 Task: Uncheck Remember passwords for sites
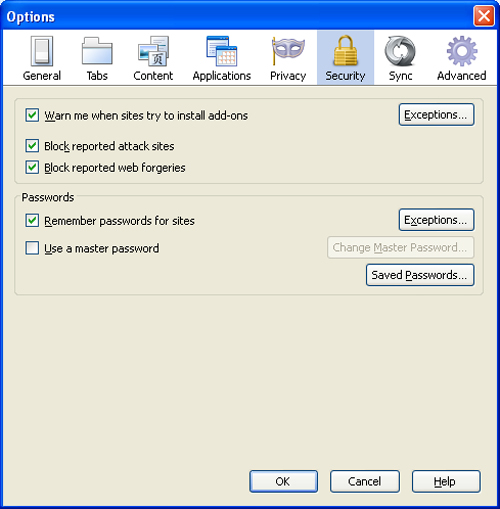click(x=32, y=220)
